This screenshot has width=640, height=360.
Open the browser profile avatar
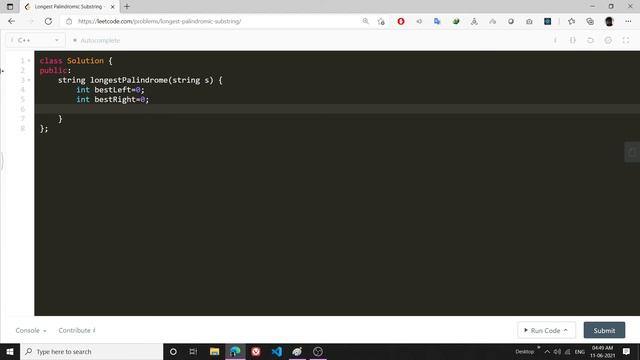609,21
